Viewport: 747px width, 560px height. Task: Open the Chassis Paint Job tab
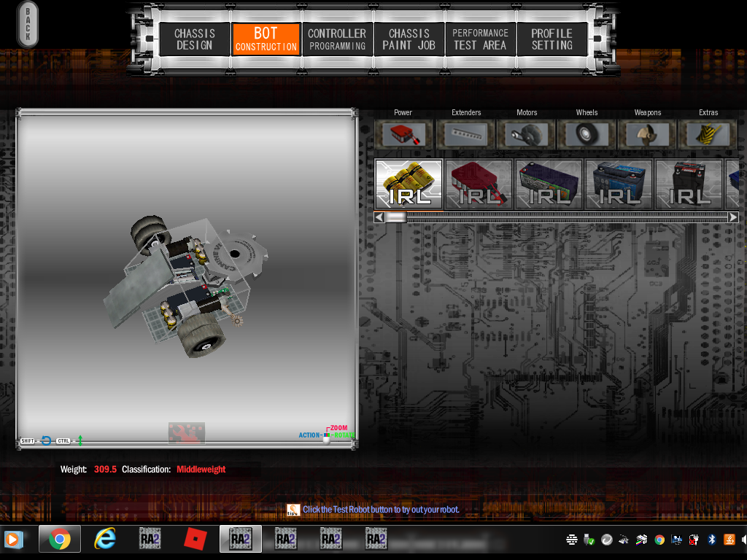[x=409, y=39]
